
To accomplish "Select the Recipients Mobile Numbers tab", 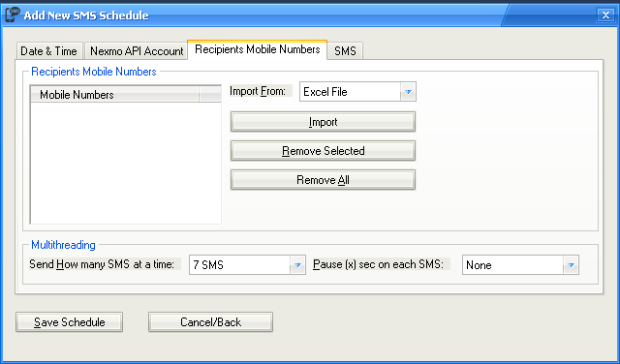I will pos(258,49).
